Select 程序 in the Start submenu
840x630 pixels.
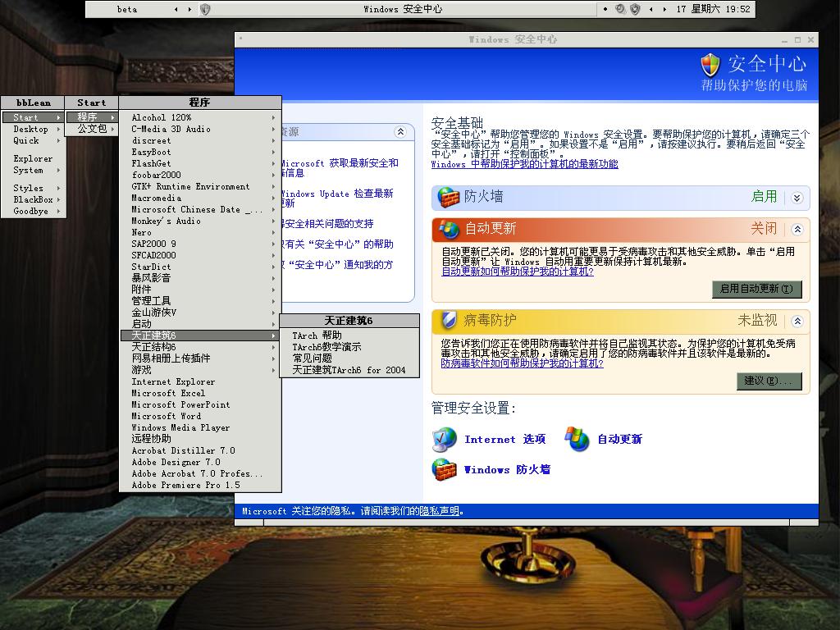(92, 117)
